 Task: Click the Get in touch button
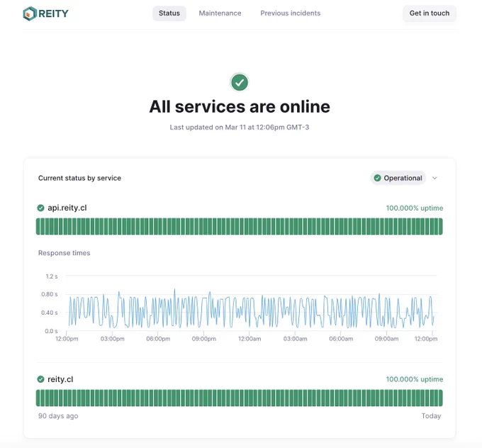click(x=429, y=13)
